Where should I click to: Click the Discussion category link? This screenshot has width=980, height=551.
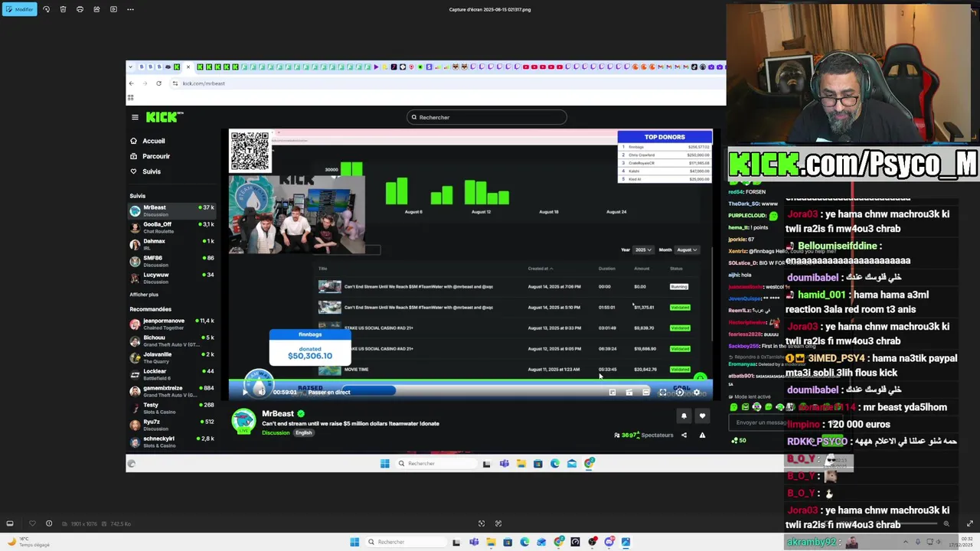276,433
